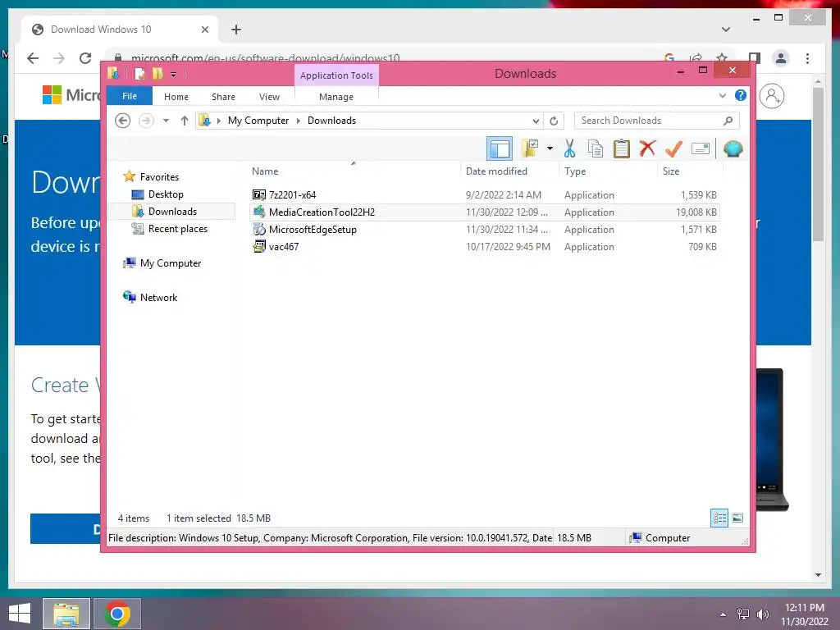Click the search magnifier icon
Image resolution: width=840 pixels, height=630 pixels.
point(728,121)
